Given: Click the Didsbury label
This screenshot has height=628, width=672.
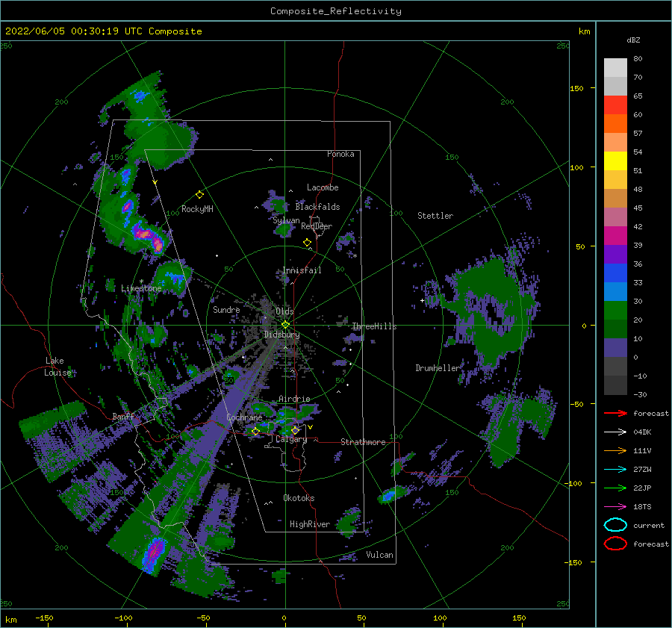Looking at the screenshot, I should click(x=281, y=335).
